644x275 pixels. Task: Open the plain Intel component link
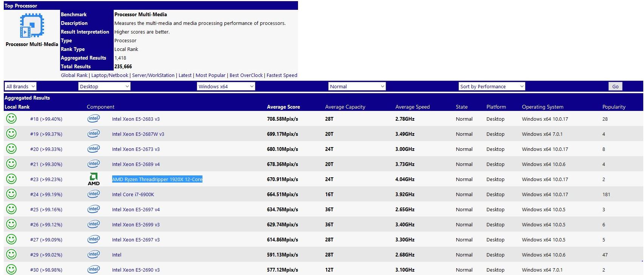point(117,255)
